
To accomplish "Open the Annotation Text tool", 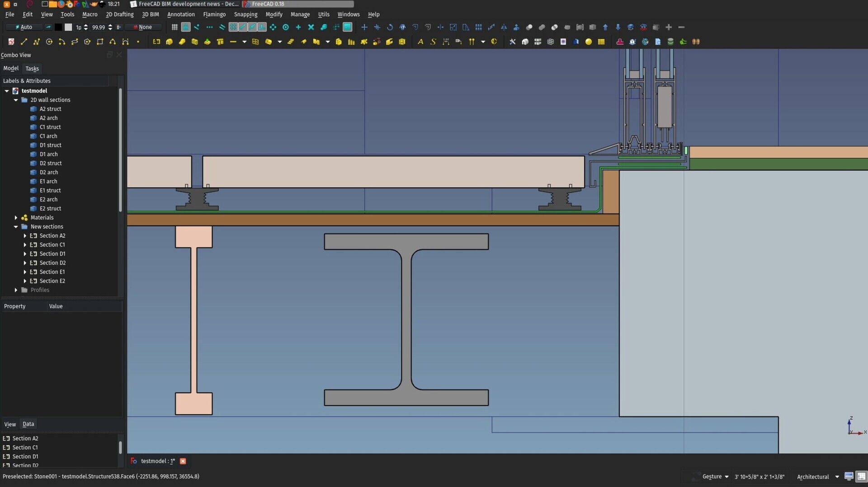I will pos(420,42).
